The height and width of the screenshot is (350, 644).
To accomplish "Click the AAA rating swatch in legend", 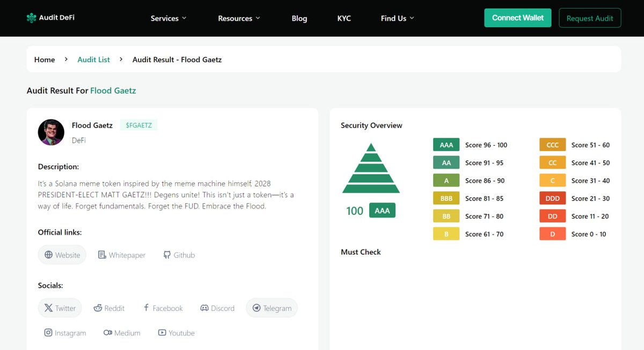I will (x=447, y=145).
